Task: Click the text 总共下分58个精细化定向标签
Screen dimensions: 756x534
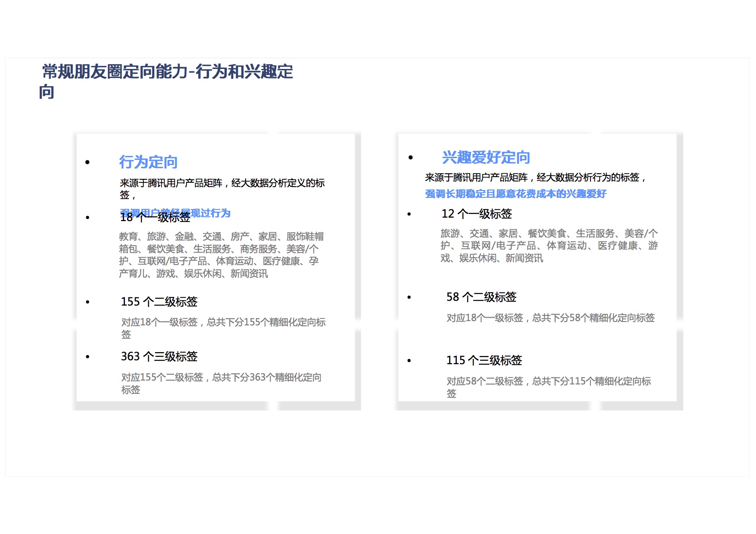Action: click(550, 318)
